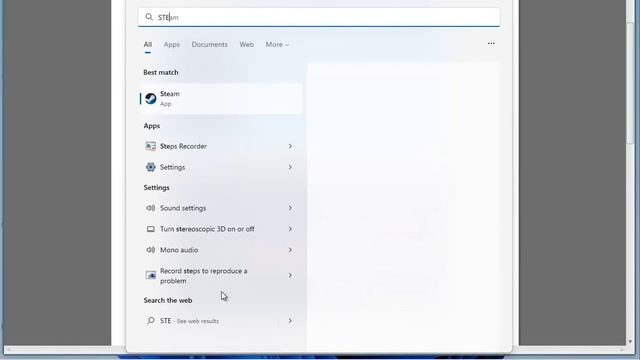640x360 pixels.
Task: Expand Settings app details arrow
Action: (290, 167)
